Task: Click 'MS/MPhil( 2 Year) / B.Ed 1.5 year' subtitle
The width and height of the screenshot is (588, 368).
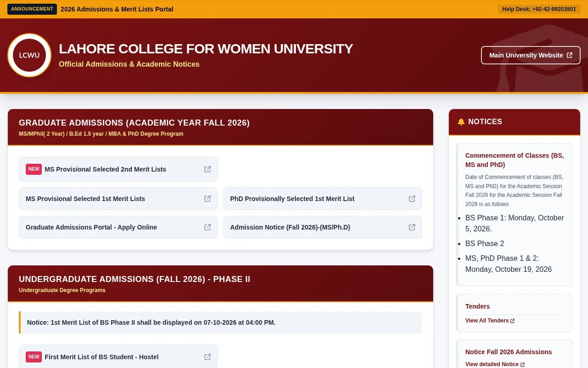Action: 101,134
